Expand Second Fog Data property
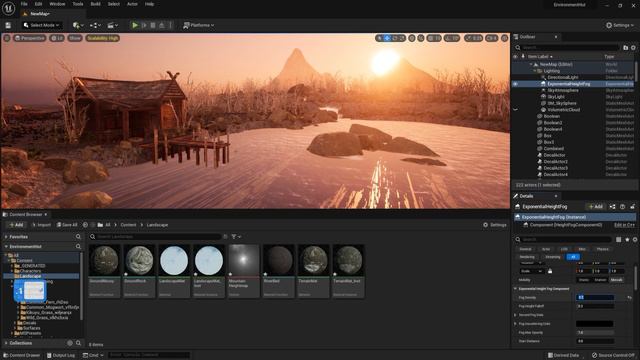 516,315
